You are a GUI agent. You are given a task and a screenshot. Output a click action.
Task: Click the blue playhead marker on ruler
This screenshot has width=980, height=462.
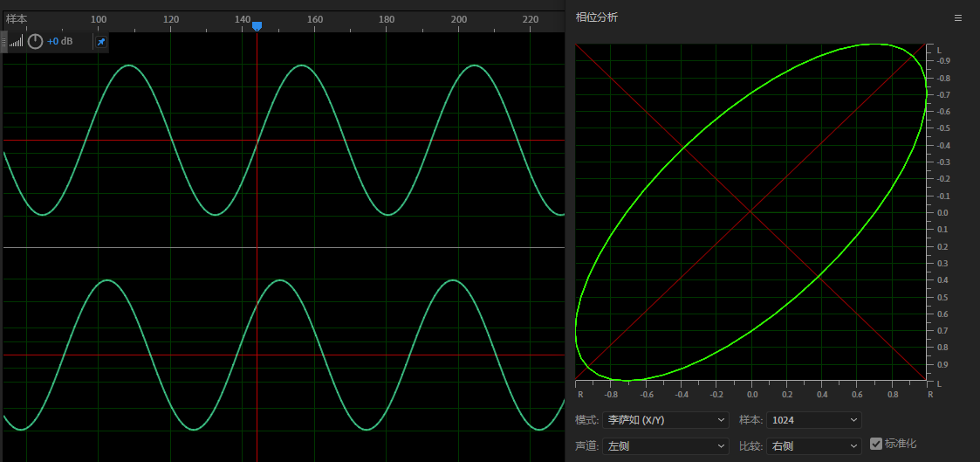pos(257,27)
